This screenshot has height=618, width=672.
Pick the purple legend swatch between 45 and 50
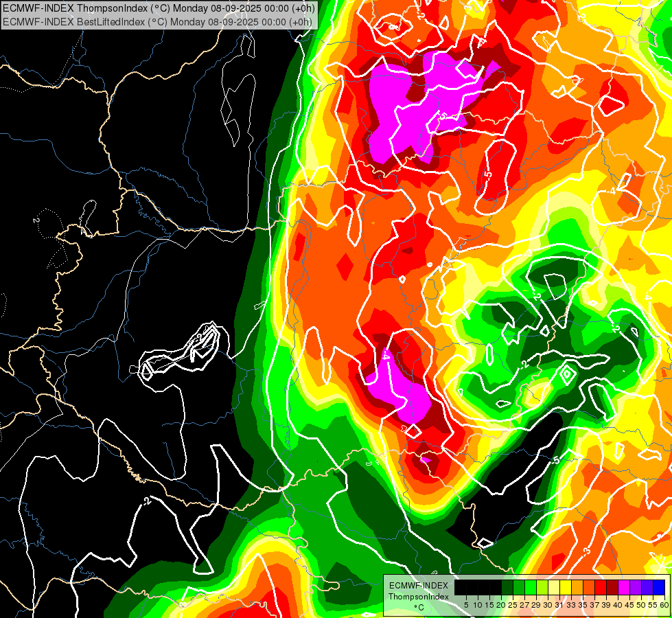[x=636, y=587]
